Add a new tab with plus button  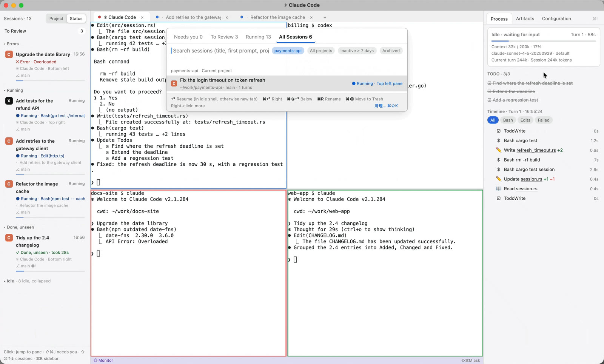[325, 17]
